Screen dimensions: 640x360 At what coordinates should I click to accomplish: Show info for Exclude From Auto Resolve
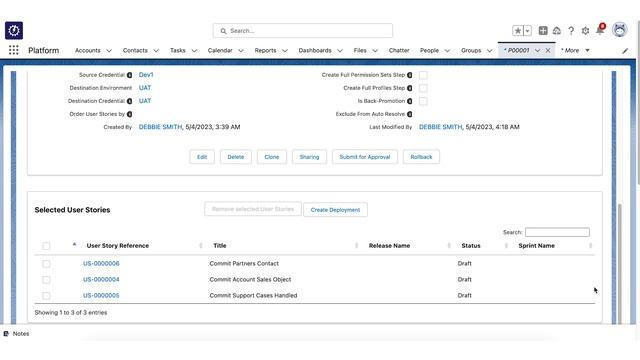click(x=409, y=114)
